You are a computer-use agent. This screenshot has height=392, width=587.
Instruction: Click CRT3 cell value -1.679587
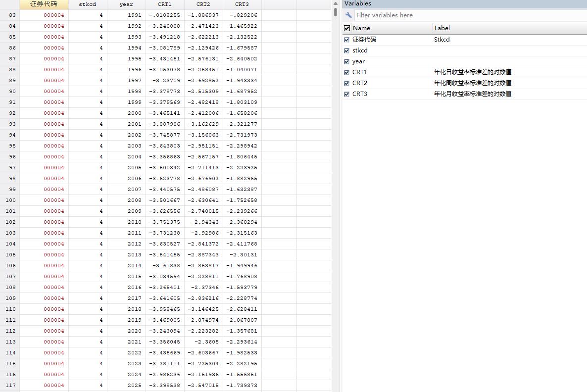pyautogui.click(x=242, y=48)
